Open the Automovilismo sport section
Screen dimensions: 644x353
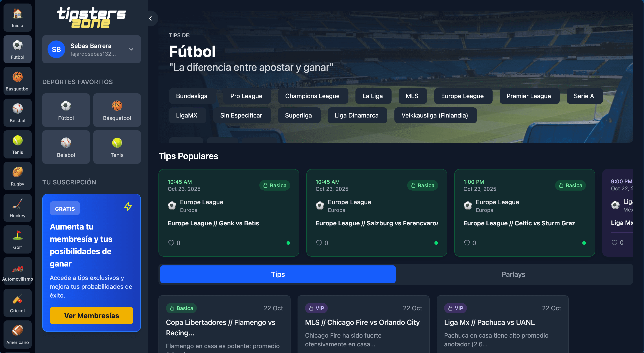[17, 271]
